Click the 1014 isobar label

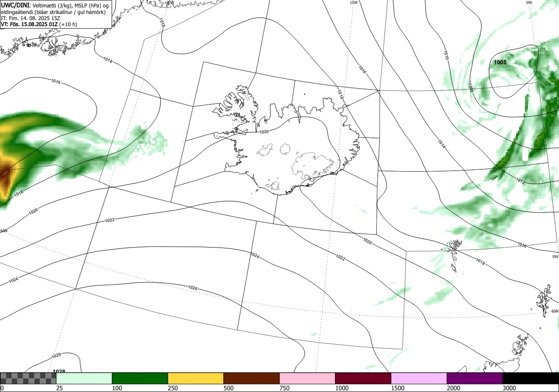tap(442, 144)
